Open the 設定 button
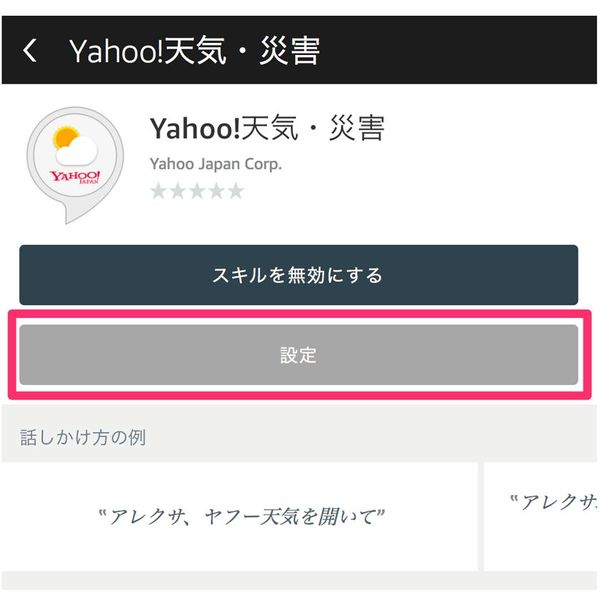Viewport: 600px width, 602px height. pos(298,355)
